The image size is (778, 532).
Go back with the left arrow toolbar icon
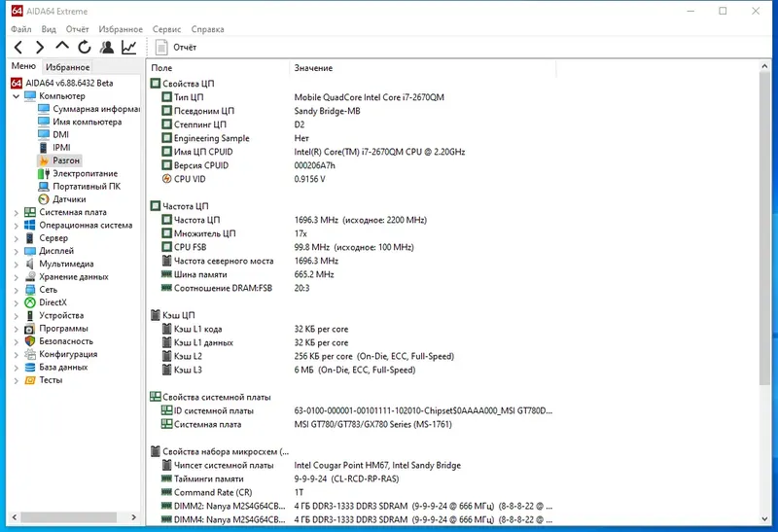[x=18, y=47]
